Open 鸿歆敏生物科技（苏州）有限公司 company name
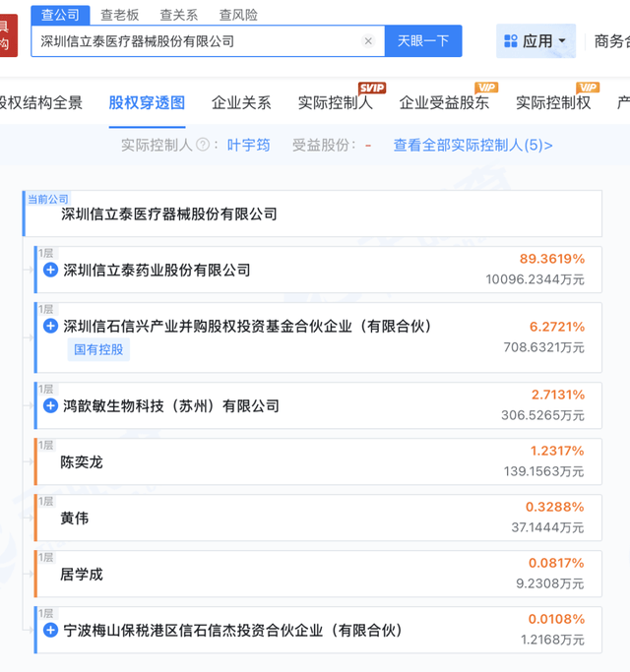This screenshot has height=672, width=630. click(171, 405)
